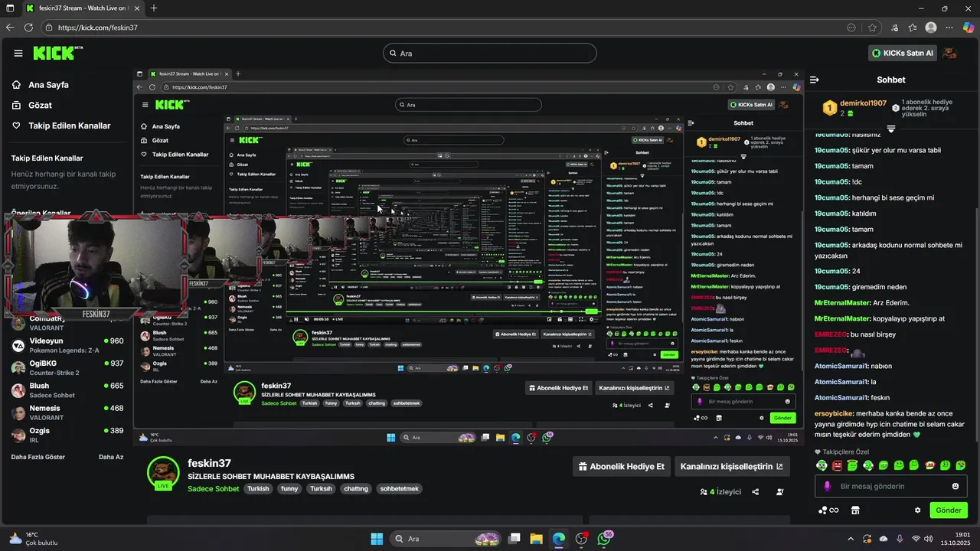The image size is (980, 551).
Task: Click the taskbar weather widget
Action: pos(34,539)
